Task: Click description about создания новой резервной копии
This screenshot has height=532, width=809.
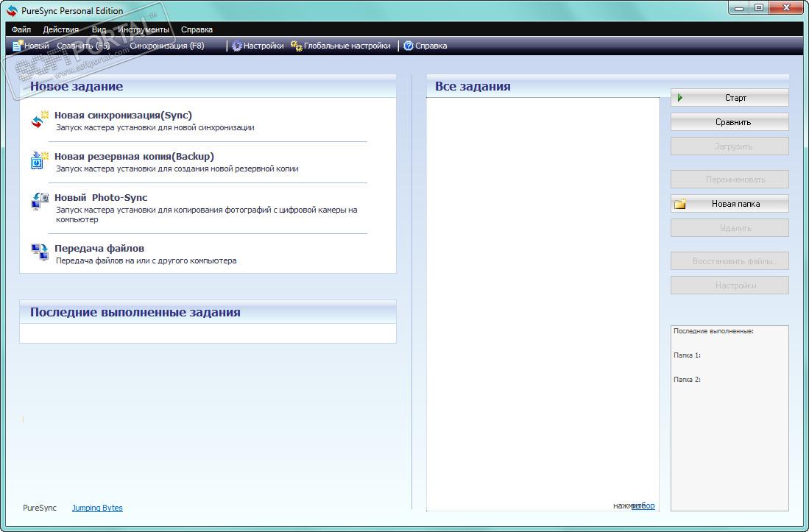Action: click(x=177, y=169)
